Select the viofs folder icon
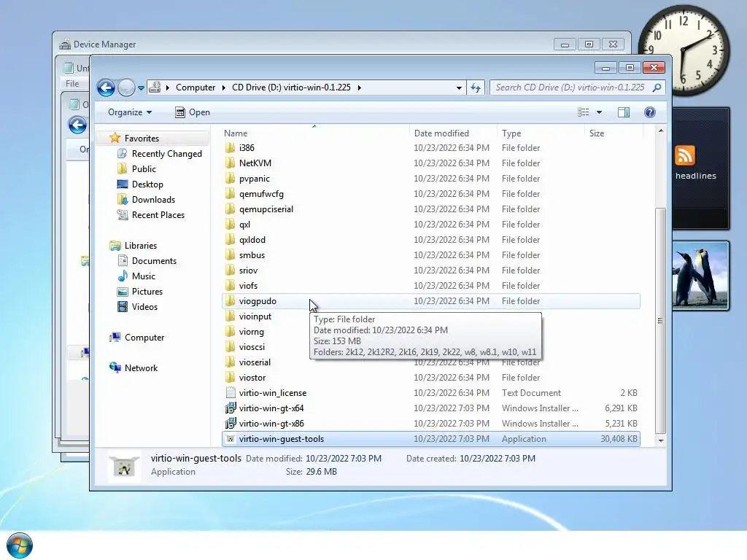 [230, 286]
